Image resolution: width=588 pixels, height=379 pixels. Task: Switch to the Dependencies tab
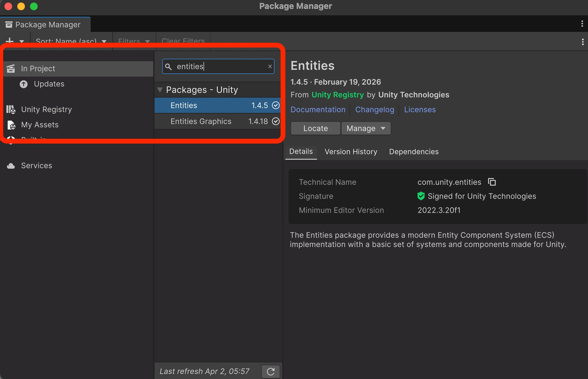[414, 152]
